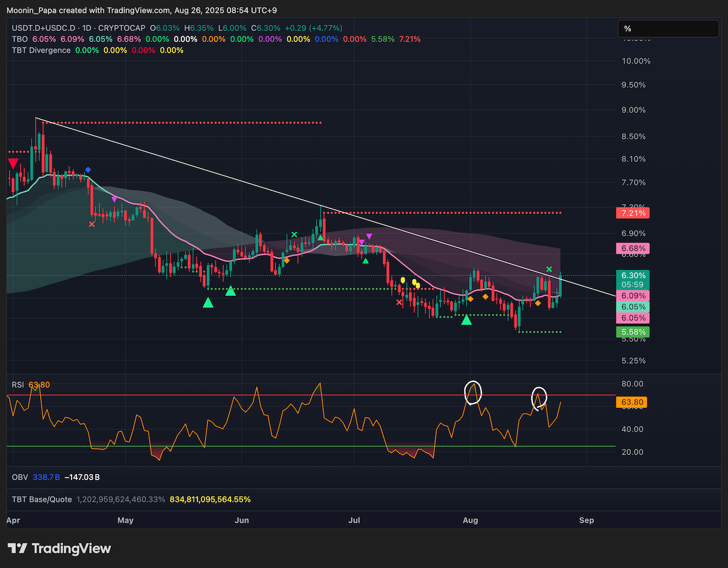
Task: Click the blue diamond marker near late April
Action: tap(88, 170)
